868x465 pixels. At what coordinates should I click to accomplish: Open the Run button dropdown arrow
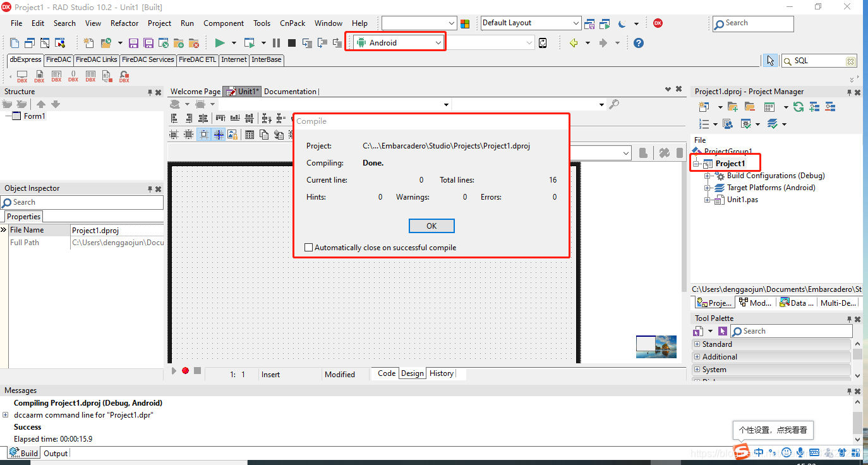[234, 43]
